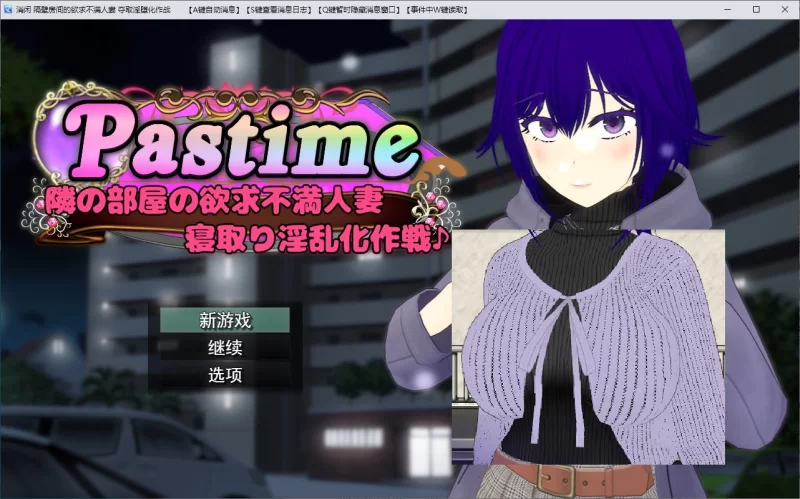Minimize the game window
Viewport: 800px width, 499px height.
click(x=728, y=10)
